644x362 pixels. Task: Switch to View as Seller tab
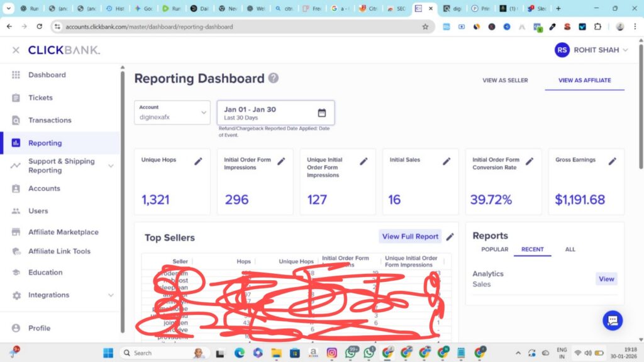point(505,81)
